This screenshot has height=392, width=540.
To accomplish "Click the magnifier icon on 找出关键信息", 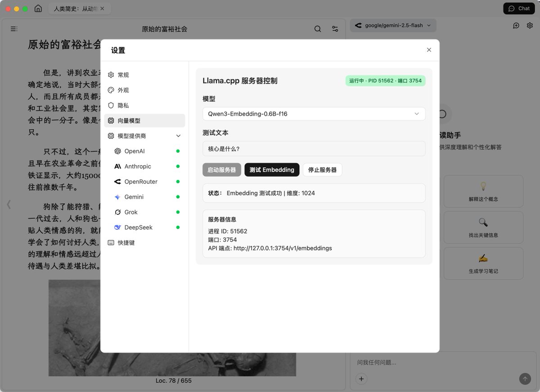I will (x=483, y=222).
